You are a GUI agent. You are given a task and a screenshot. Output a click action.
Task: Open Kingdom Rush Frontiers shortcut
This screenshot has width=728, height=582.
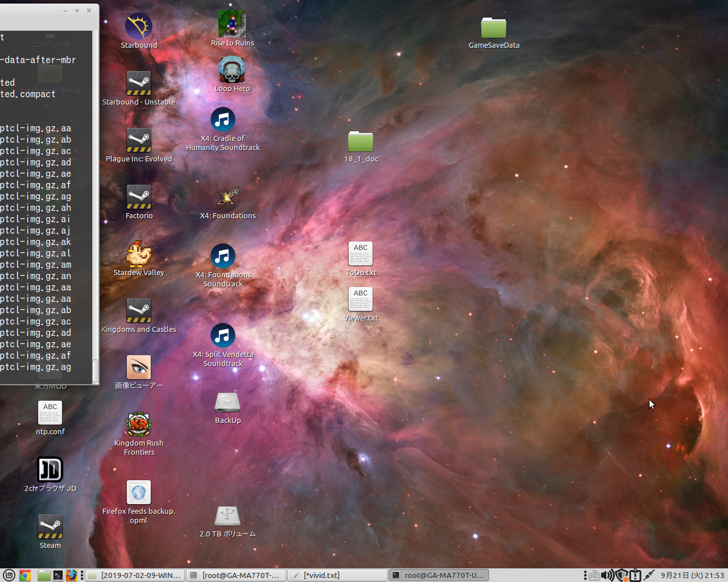point(138,425)
